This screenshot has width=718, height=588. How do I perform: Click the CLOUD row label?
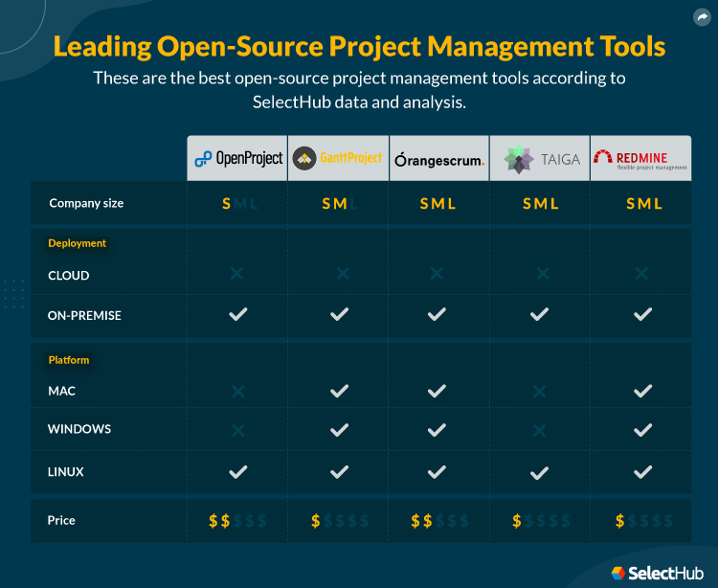pos(69,276)
